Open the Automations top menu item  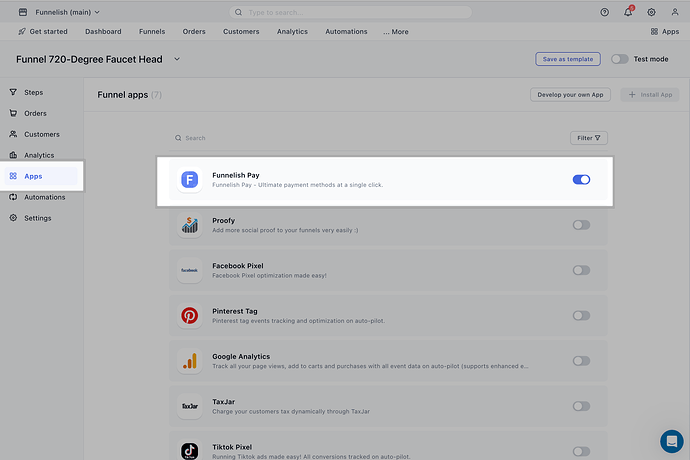(x=346, y=32)
